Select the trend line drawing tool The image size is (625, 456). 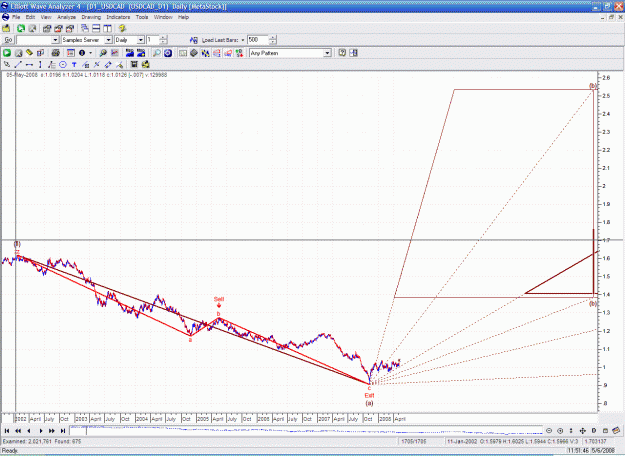click(x=18, y=65)
